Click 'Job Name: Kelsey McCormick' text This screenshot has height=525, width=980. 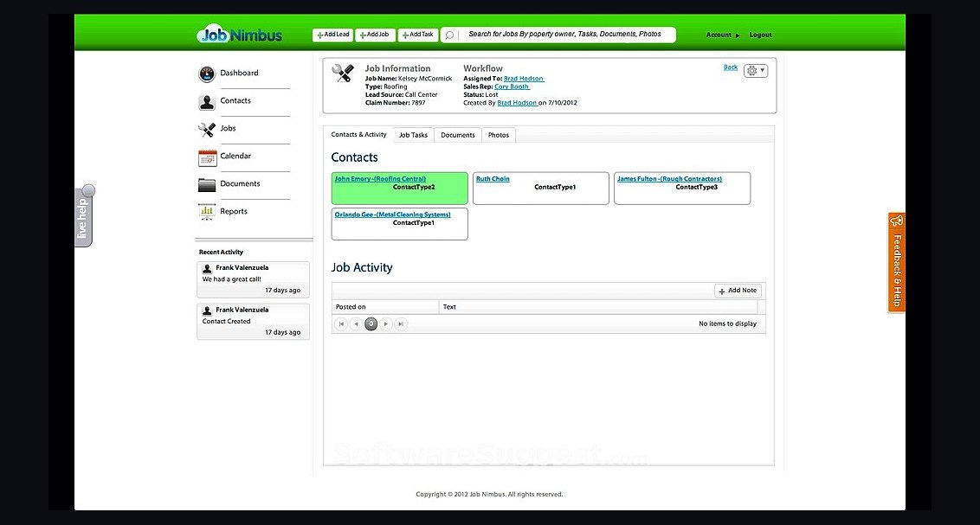pos(409,79)
